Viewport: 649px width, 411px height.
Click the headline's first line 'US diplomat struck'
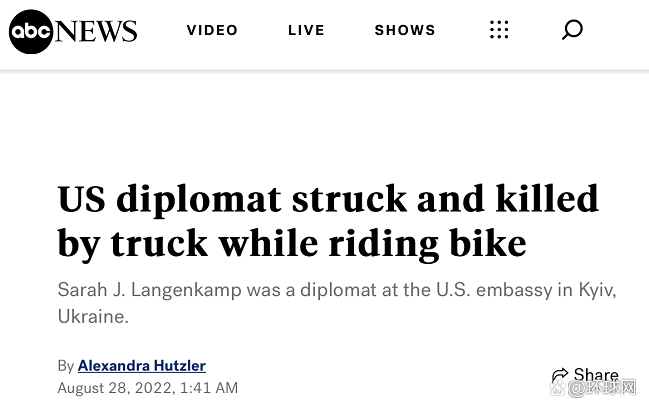coord(220,199)
